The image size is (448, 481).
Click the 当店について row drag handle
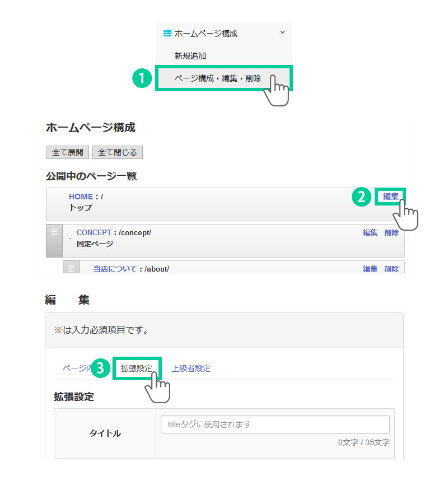click(71, 268)
